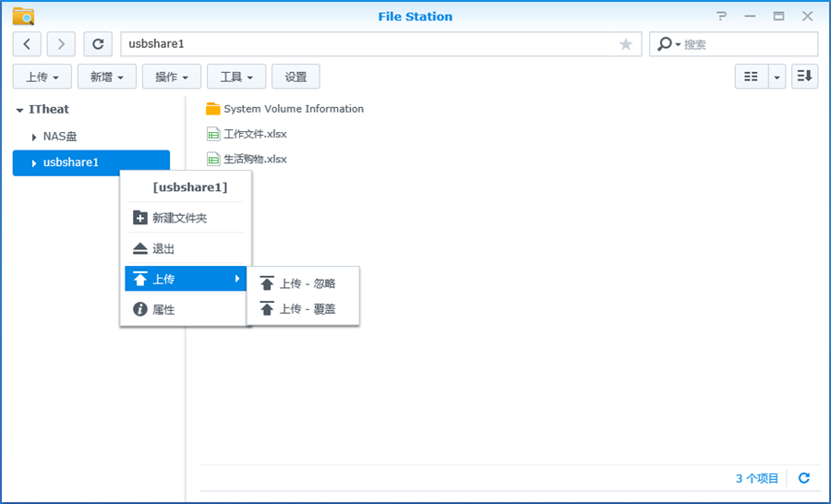Collapse the ITheat root tree node
This screenshot has height=504, width=831.
pyautogui.click(x=19, y=110)
